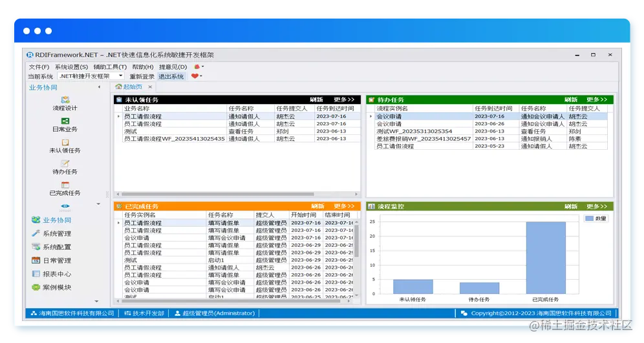Open the 辅助工具(T) menu
This screenshot has width=644, height=343.
point(110,67)
